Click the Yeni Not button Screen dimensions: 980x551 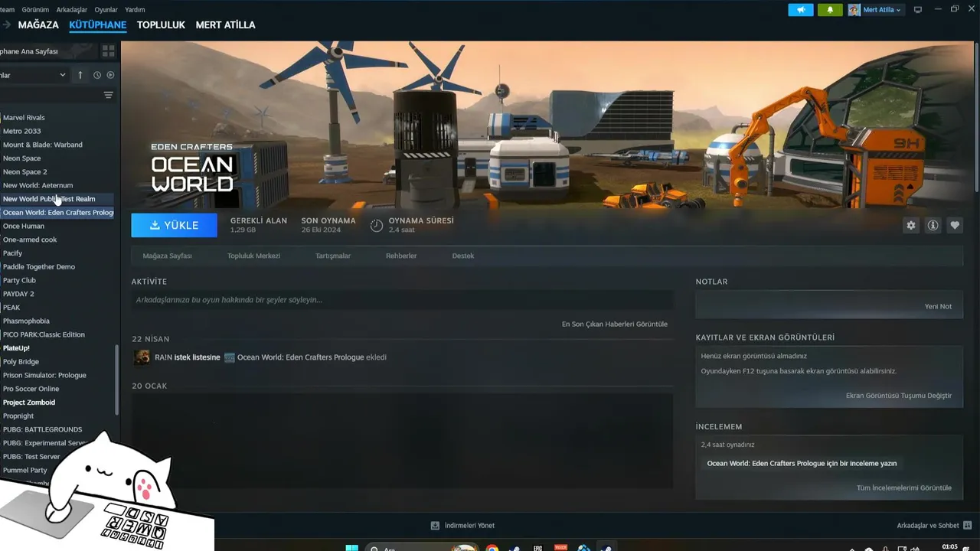point(938,306)
